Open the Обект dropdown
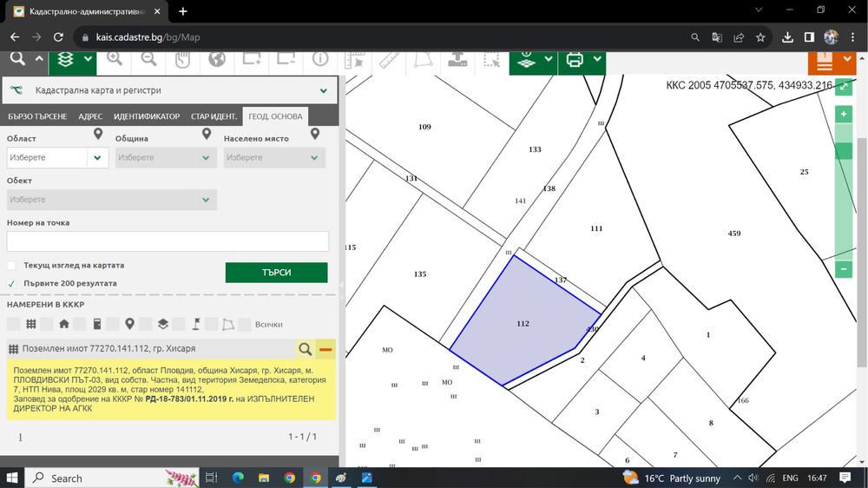868x488 pixels. [112, 200]
